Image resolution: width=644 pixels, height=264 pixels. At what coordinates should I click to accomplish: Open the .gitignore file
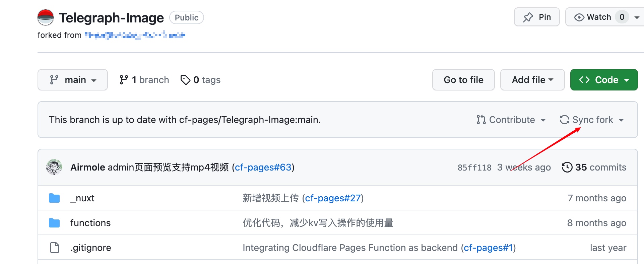coord(91,248)
